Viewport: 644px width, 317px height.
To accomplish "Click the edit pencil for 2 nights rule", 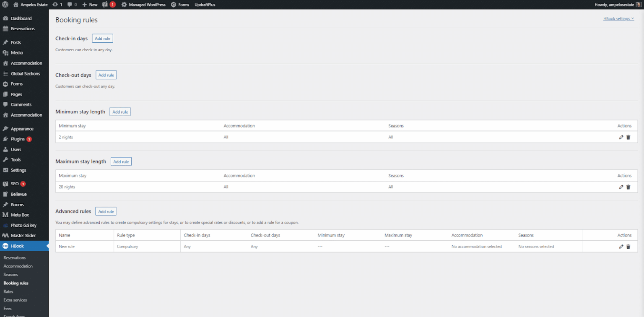I will click(x=621, y=137).
